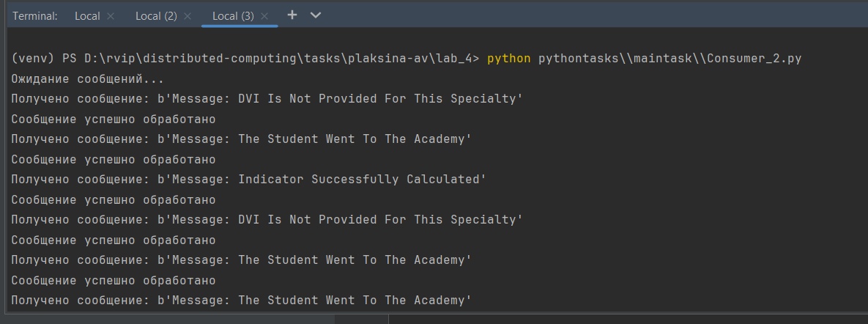
Task: Expand the terminal options chevron dropdown
Action: [x=316, y=15]
